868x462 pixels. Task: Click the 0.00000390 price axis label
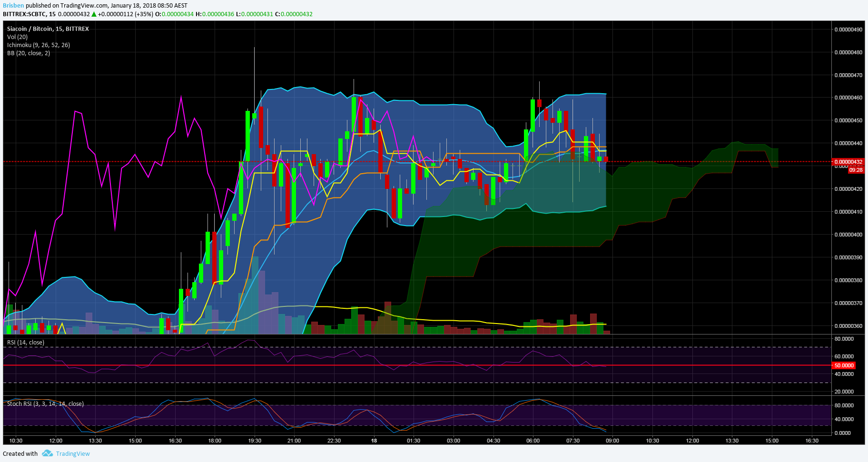tap(848, 257)
